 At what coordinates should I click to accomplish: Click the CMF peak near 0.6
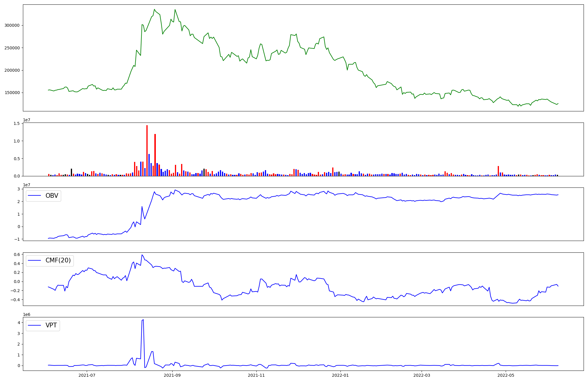142,255
